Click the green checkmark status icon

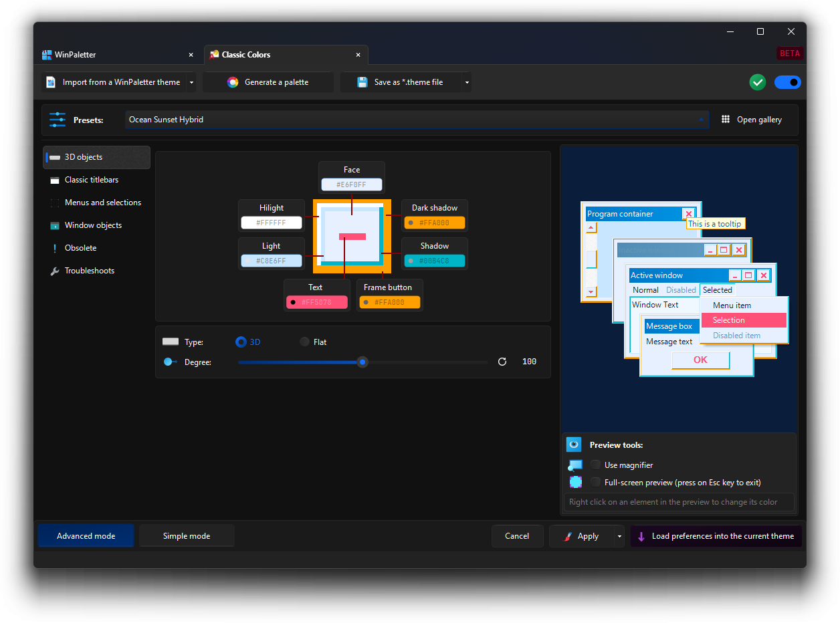click(758, 82)
